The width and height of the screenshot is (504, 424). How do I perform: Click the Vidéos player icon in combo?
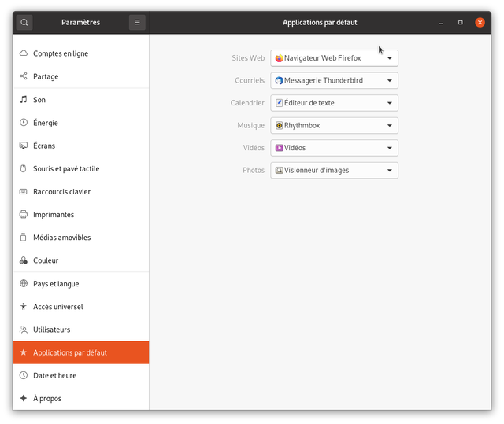(x=279, y=148)
